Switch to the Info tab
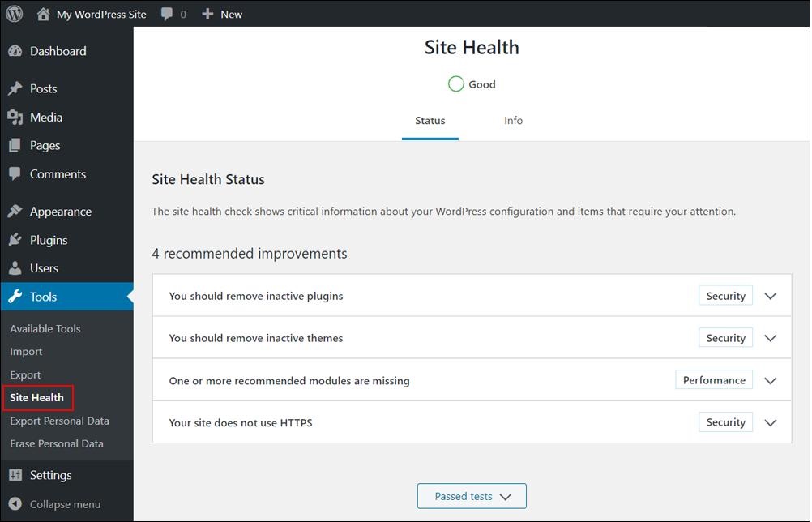The width and height of the screenshot is (812, 522). tap(513, 121)
